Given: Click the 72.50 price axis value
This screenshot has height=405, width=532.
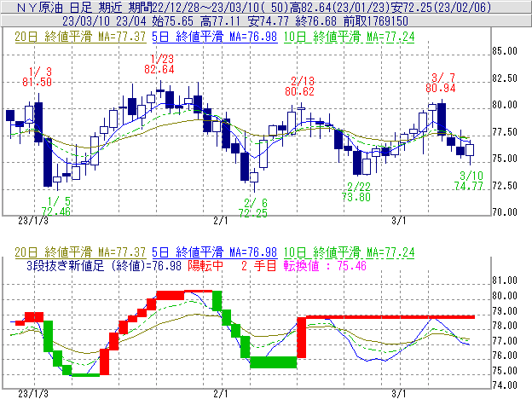Looking at the screenshot, I should coord(505,186).
